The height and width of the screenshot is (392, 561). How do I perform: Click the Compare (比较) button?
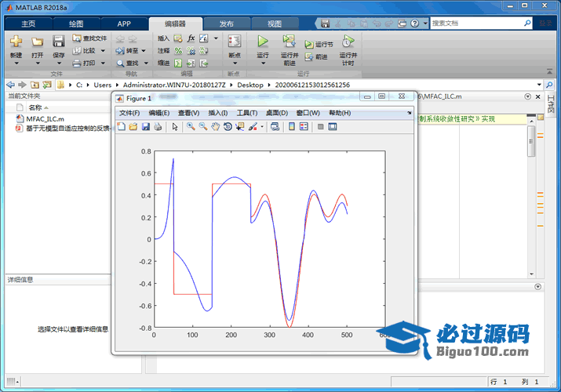tap(85, 51)
